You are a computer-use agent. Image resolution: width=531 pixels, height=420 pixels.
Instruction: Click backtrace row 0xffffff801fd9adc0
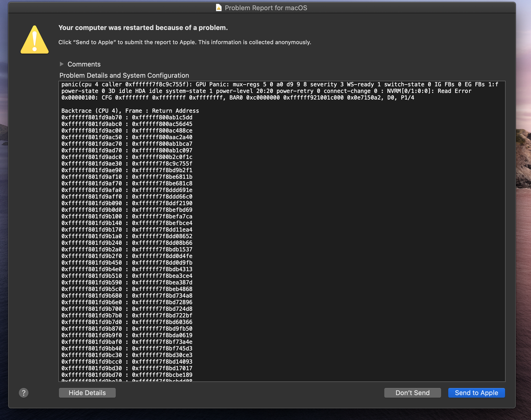tap(126, 157)
